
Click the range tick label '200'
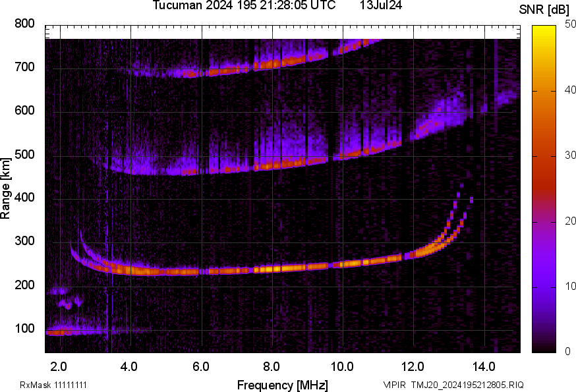[x=24, y=285]
